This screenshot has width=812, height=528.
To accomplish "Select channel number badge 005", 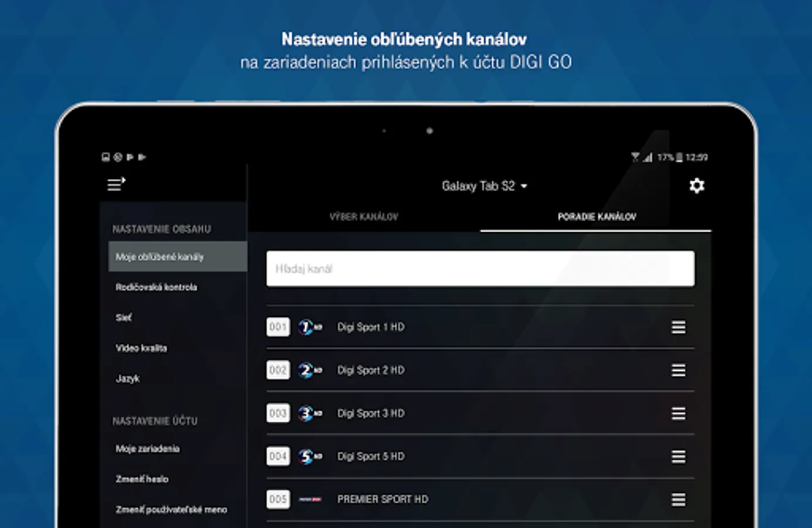I will pos(278,499).
